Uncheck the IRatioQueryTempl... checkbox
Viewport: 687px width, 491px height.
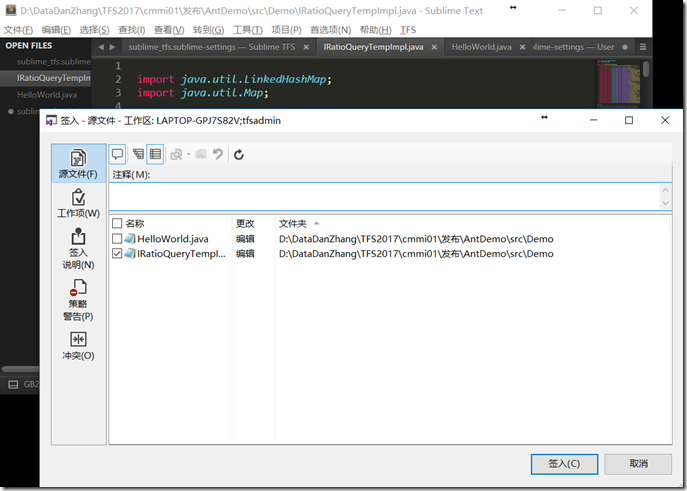pyautogui.click(x=117, y=254)
